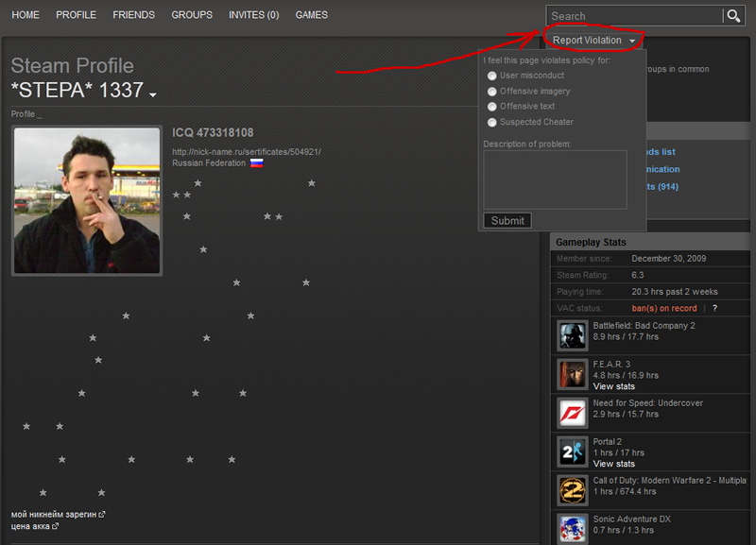Click into the Description of problem textbox
756x545 pixels.
tap(555, 179)
